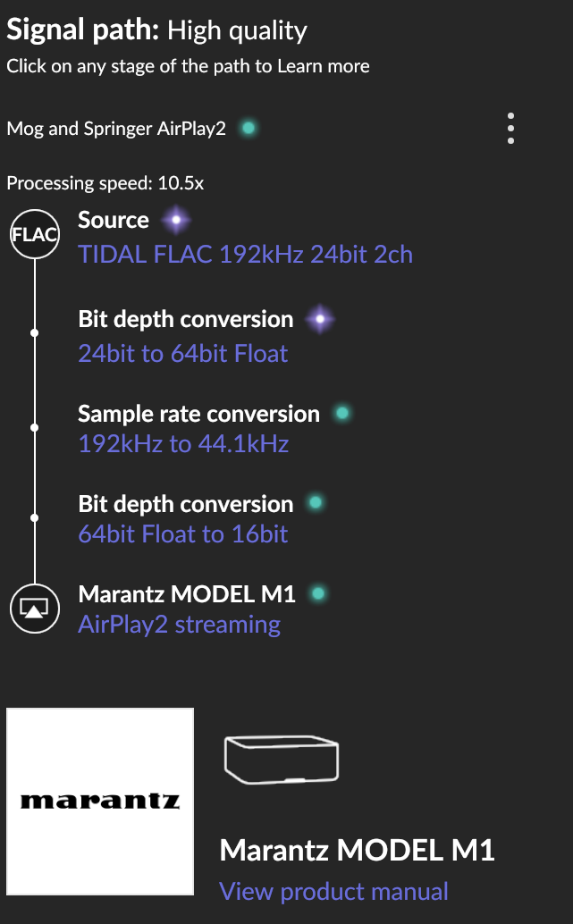This screenshot has height=924, width=573.
Task: Click the FLAC source format icon
Action: (35, 234)
